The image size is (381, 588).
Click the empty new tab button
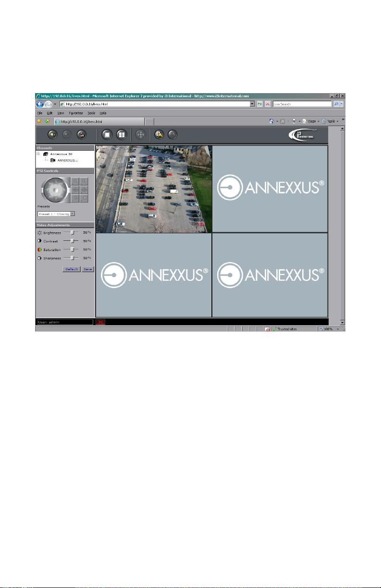pos(149,121)
